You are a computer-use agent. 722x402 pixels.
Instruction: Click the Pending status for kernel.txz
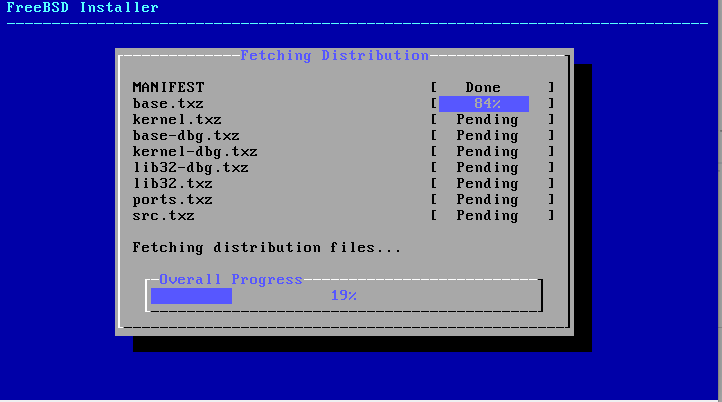487,120
